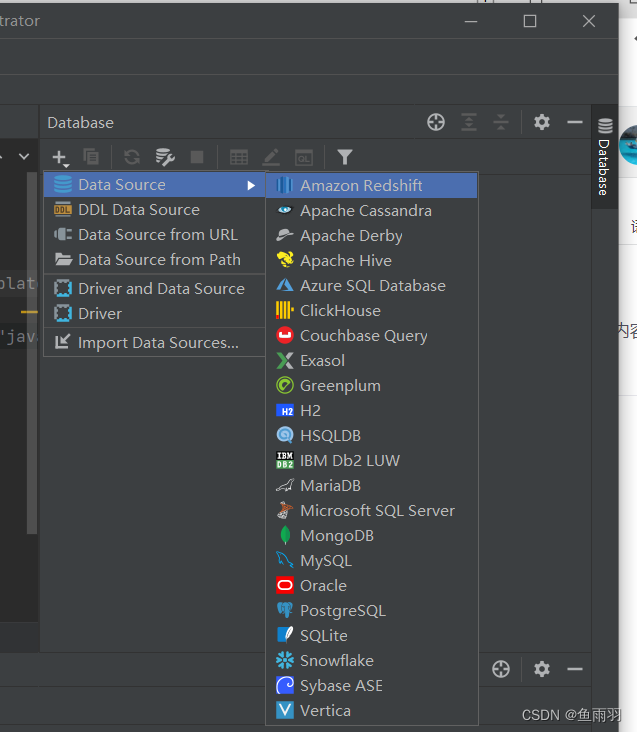Hide the bottom panel with minus icon
637x732 pixels.
click(575, 669)
